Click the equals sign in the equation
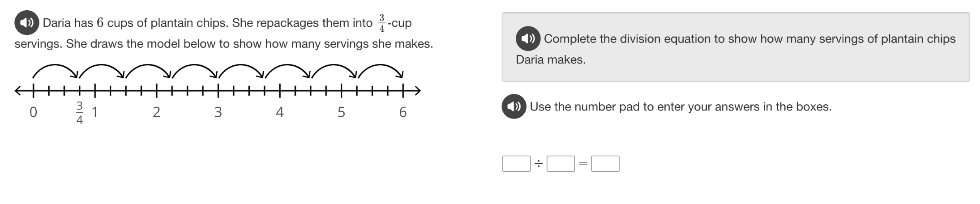Screen dimensions: 980x204 (x=583, y=164)
